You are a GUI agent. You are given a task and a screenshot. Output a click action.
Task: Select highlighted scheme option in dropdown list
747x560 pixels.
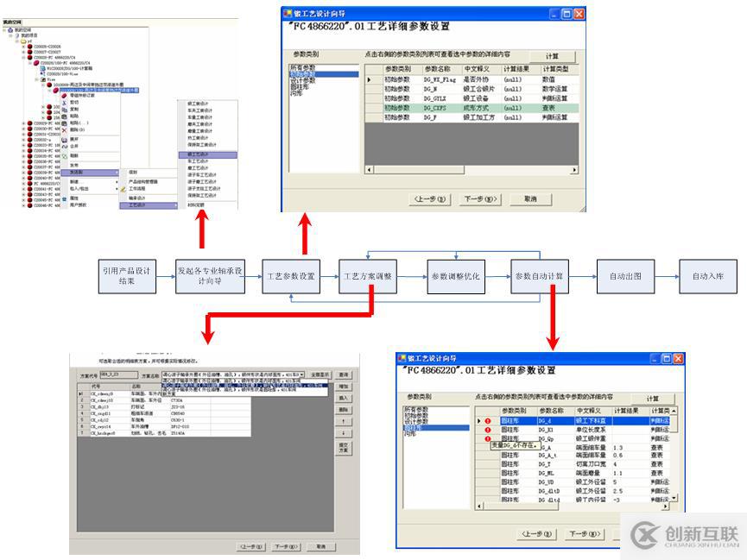pyautogui.click(x=244, y=386)
